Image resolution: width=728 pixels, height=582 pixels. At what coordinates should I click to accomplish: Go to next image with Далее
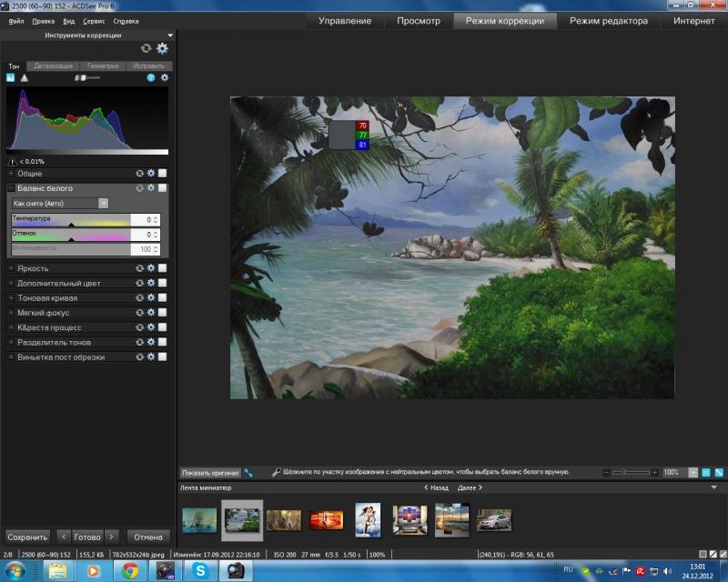(x=470, y=487)
